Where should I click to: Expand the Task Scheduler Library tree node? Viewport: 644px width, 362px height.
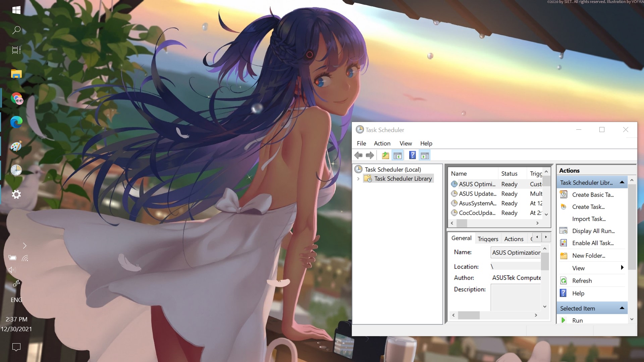point(358,179)
